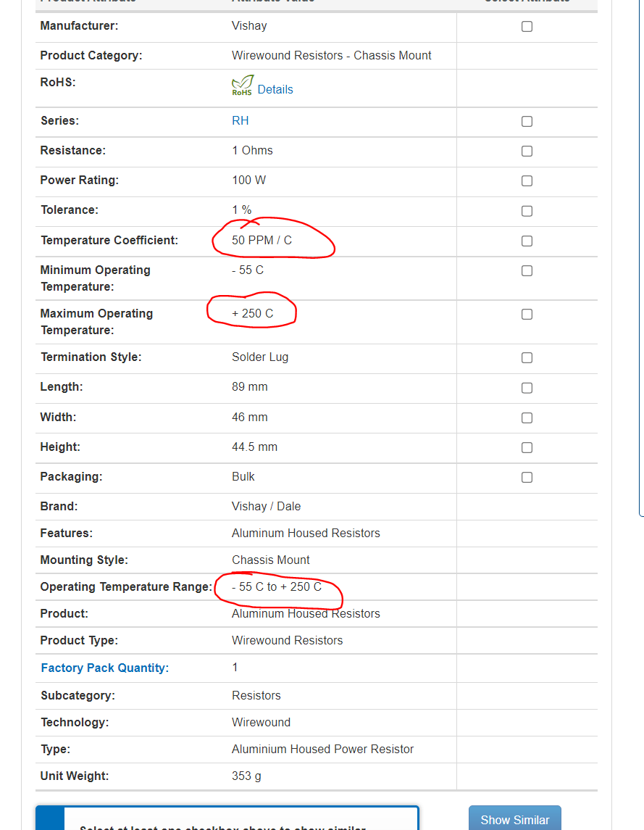
Task: Select the 'Vishay / Dale' brand value
Action: (x=266, y=506)
